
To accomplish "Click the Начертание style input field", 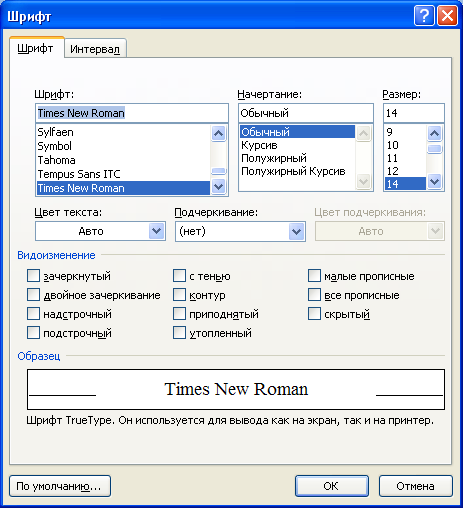I will click(x=306, y=113).
